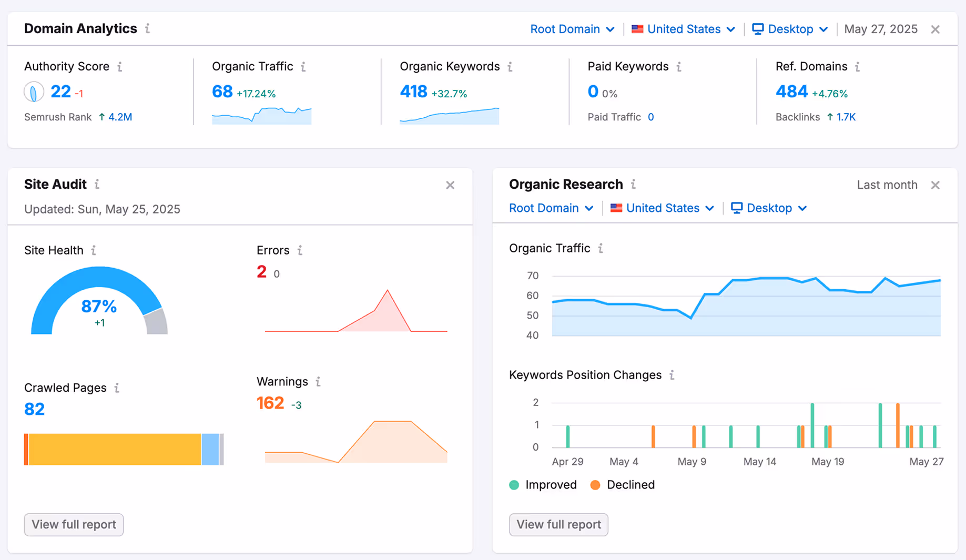Click View full report under Site Audit

tap(73, 524)
